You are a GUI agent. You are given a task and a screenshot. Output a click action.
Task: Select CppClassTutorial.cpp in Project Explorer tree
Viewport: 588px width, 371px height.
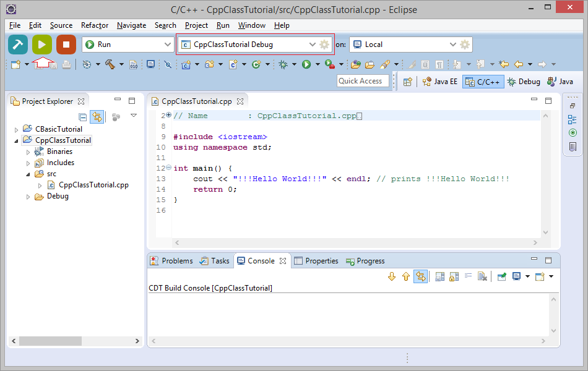[93, 185]
